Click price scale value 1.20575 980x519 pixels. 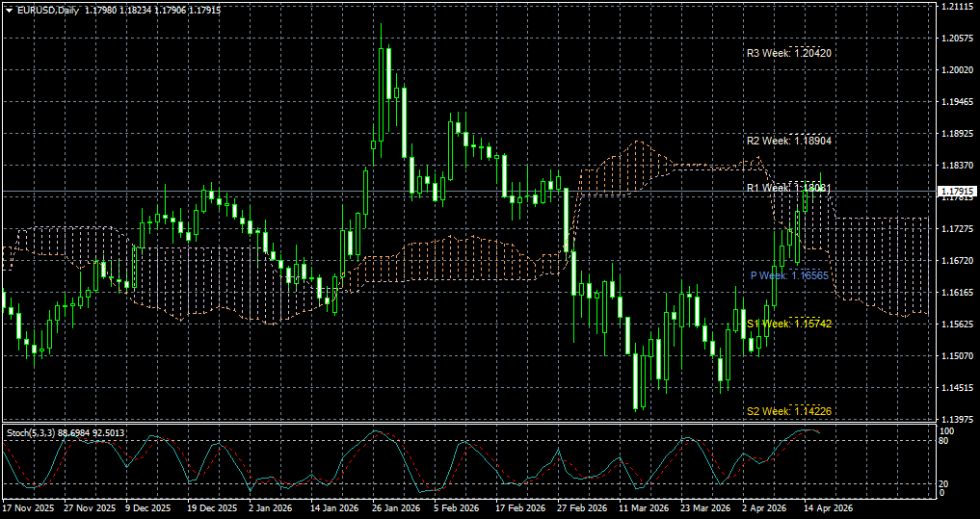[x=956, y=39]
